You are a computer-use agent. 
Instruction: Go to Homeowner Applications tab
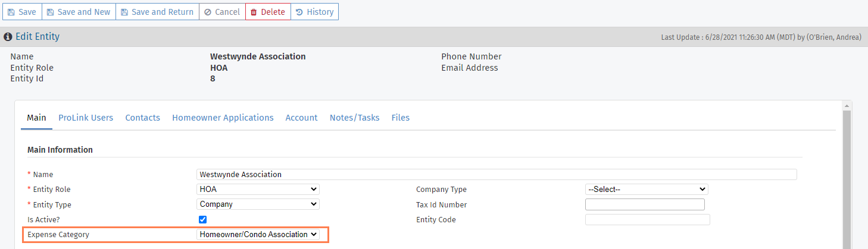(x=223, y=118)
